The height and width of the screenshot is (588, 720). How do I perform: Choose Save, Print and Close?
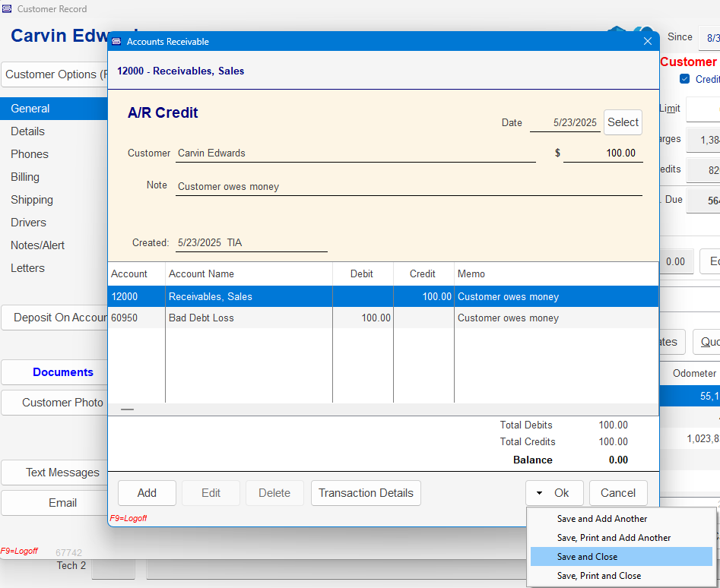pyautogui.click(x=599, y=576)
